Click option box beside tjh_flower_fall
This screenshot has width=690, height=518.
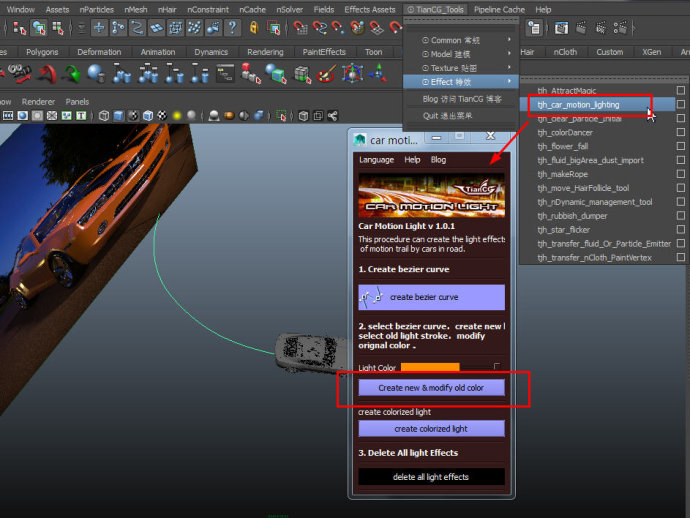[681, 146]
